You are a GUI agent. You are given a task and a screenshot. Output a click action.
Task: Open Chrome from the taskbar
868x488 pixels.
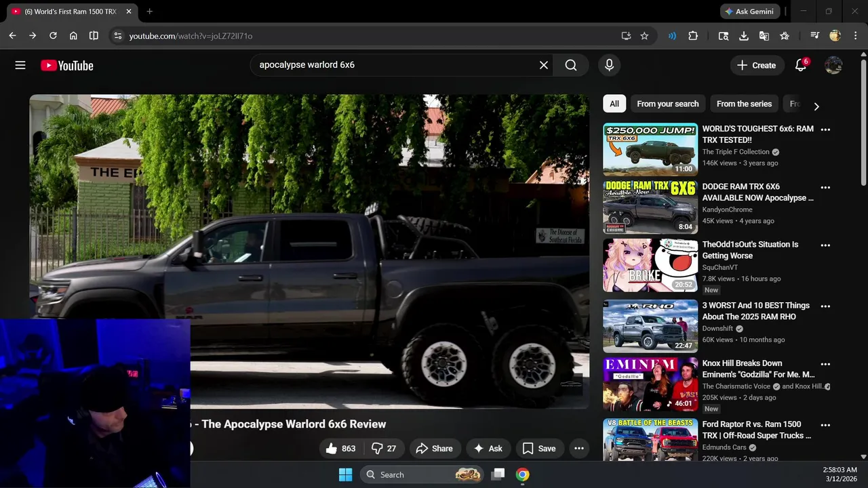522,474
